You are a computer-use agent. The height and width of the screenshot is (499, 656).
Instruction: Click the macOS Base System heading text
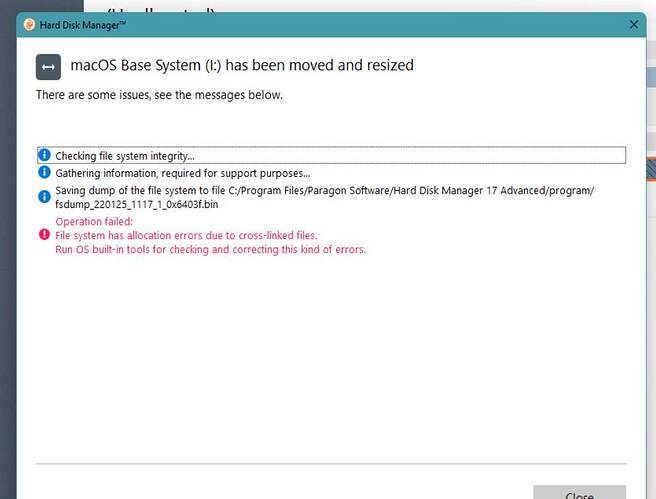[241, 65]
